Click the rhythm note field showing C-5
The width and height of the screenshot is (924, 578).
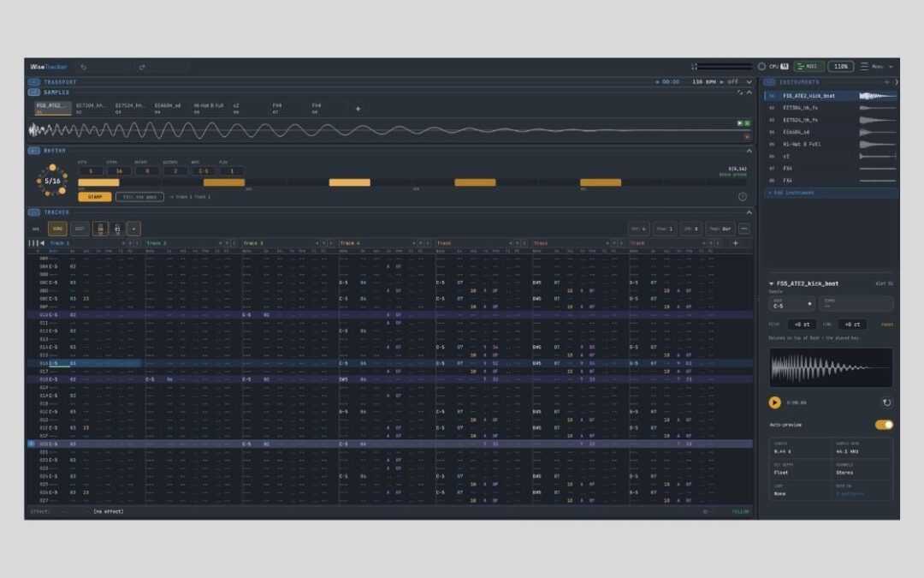(x=204, y=171)
